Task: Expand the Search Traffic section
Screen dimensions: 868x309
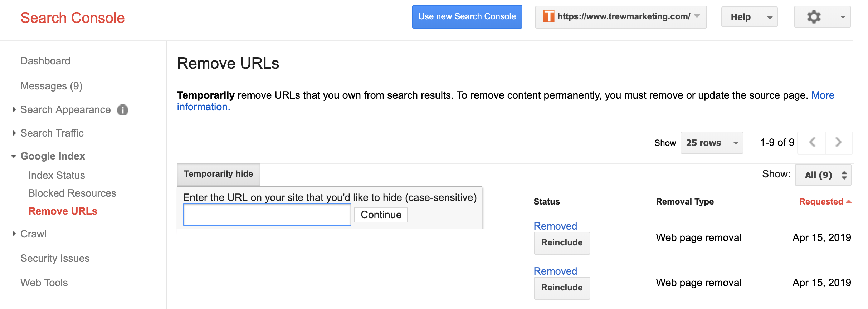Action: (14, 133)
